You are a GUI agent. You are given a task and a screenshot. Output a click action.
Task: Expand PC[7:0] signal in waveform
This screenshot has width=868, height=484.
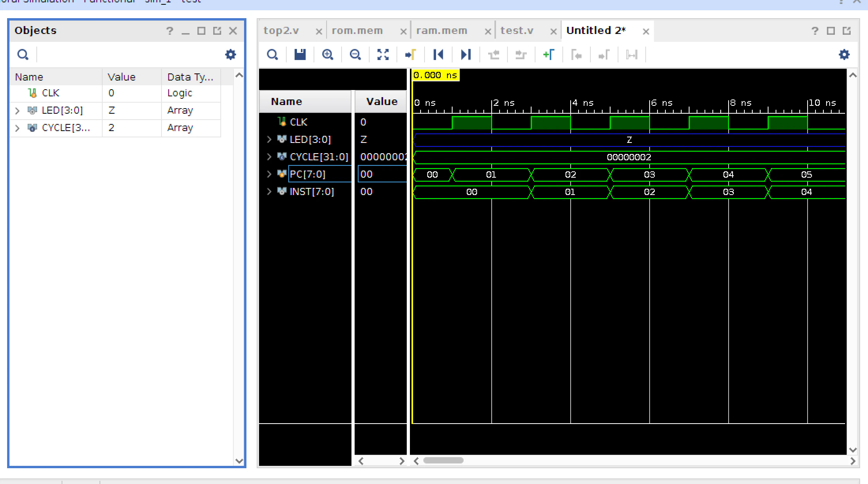269,174
